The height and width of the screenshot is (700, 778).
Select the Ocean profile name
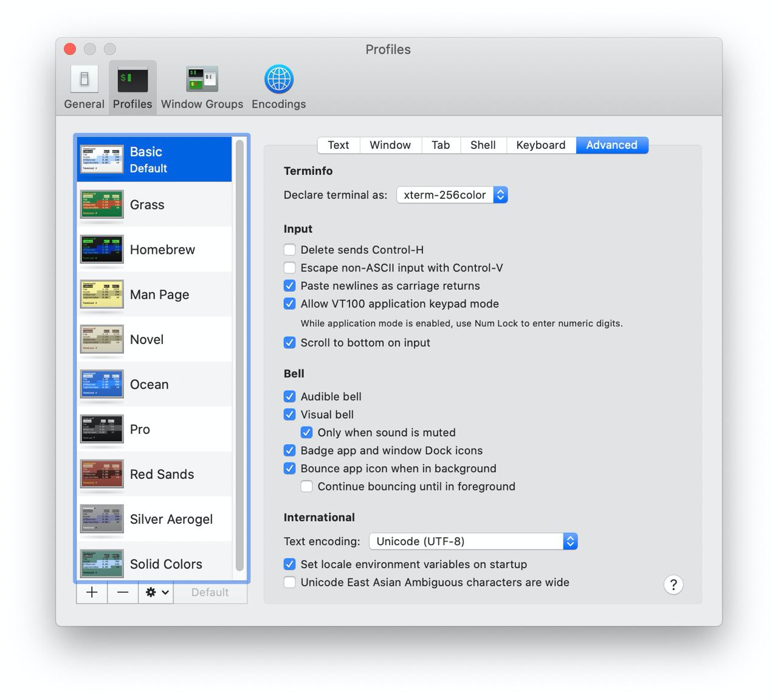click(149, 385)
